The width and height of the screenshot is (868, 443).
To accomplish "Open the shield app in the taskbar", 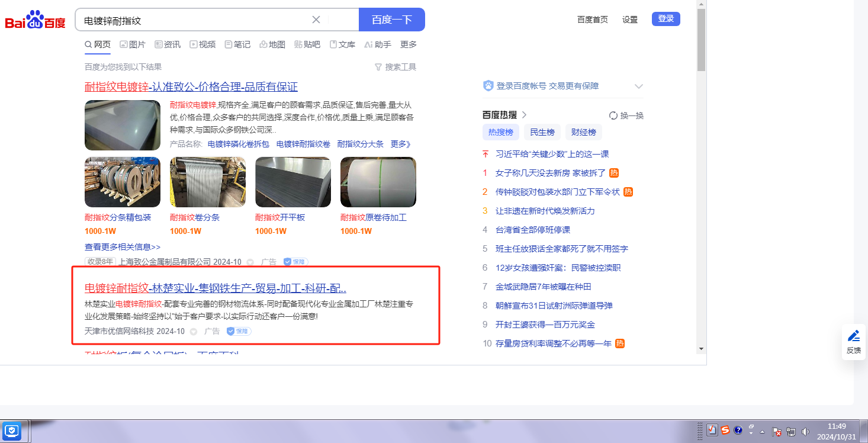I will click(x=12, y=431).
